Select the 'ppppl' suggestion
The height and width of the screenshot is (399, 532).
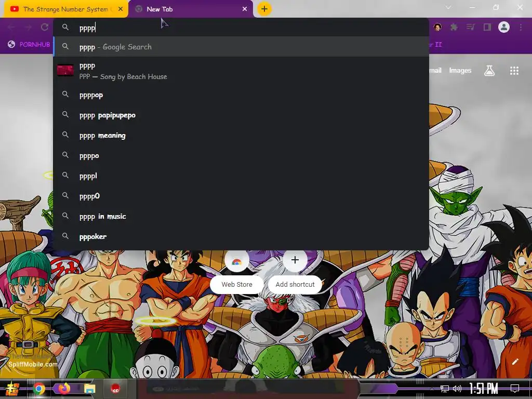point(241,176)
